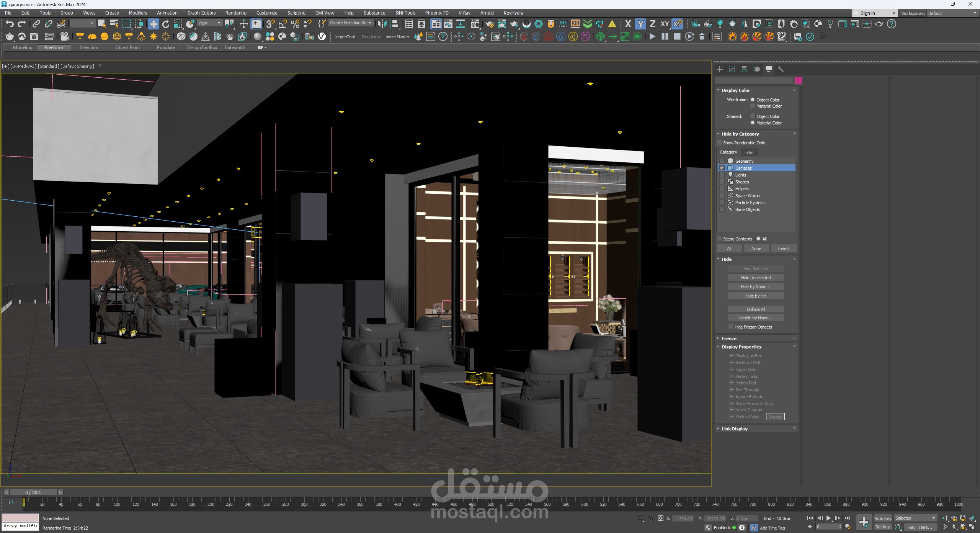Open the Modify command panel tab

click(x=732, y=69)
